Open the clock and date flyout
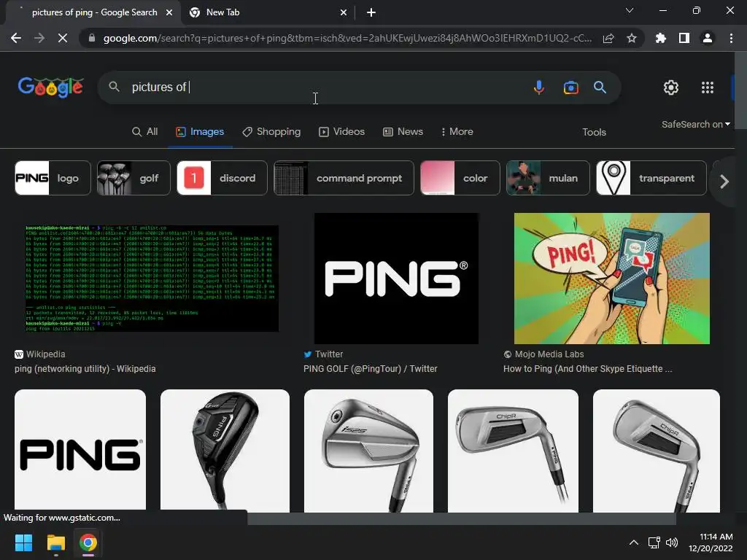Screen dimensions: 747x560 pyautogui.click(x=711, y=542)
